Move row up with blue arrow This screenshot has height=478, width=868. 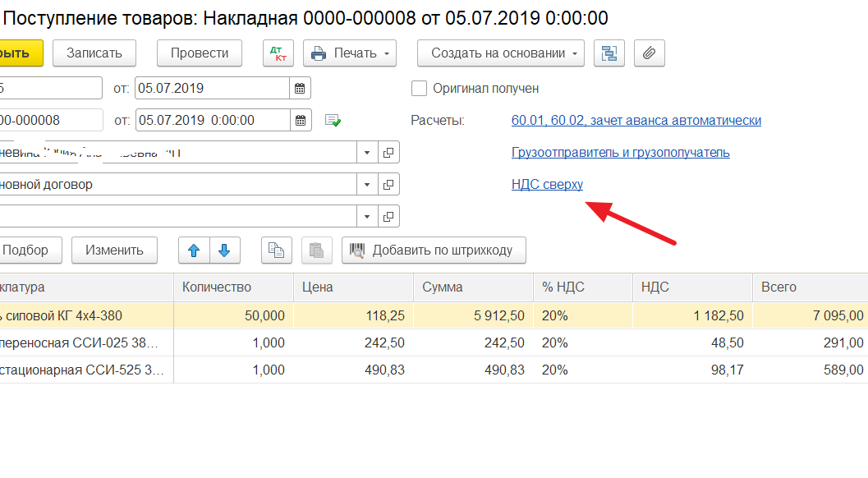[194, 250]
